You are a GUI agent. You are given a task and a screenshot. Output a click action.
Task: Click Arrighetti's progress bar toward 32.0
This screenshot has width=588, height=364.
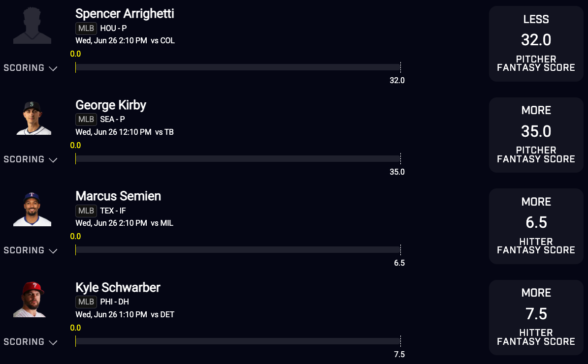[x=238, y=67]
